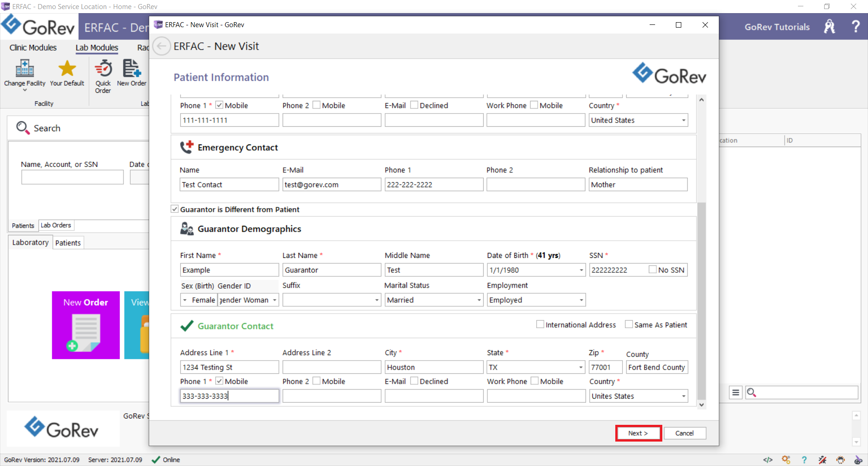868x466 pixels.
Task: Go back using the round arrow button
Action: tap(161, 46)
